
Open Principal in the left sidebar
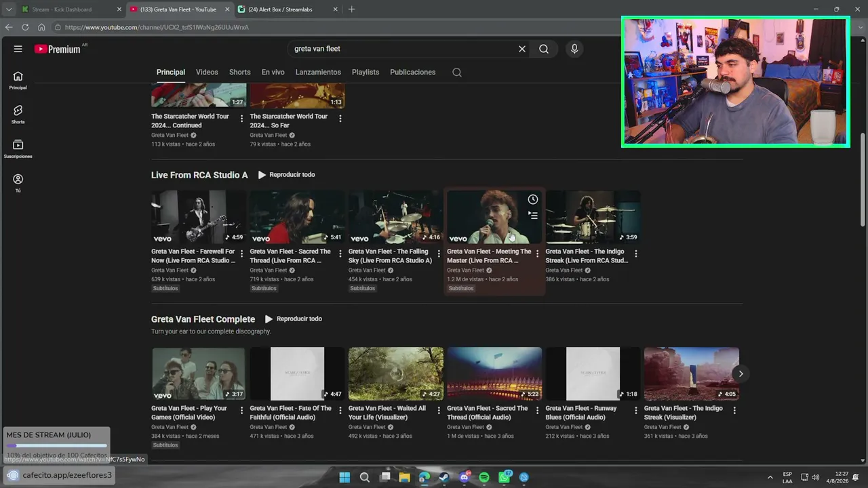coord(18,81)
